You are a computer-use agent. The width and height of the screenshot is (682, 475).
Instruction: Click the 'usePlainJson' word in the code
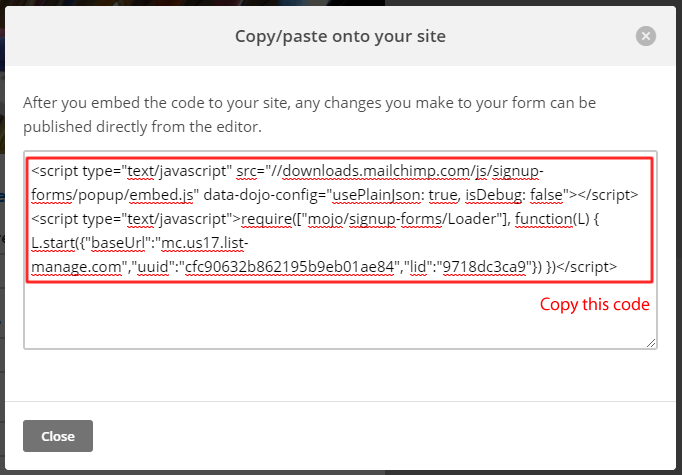pos(376,195)
